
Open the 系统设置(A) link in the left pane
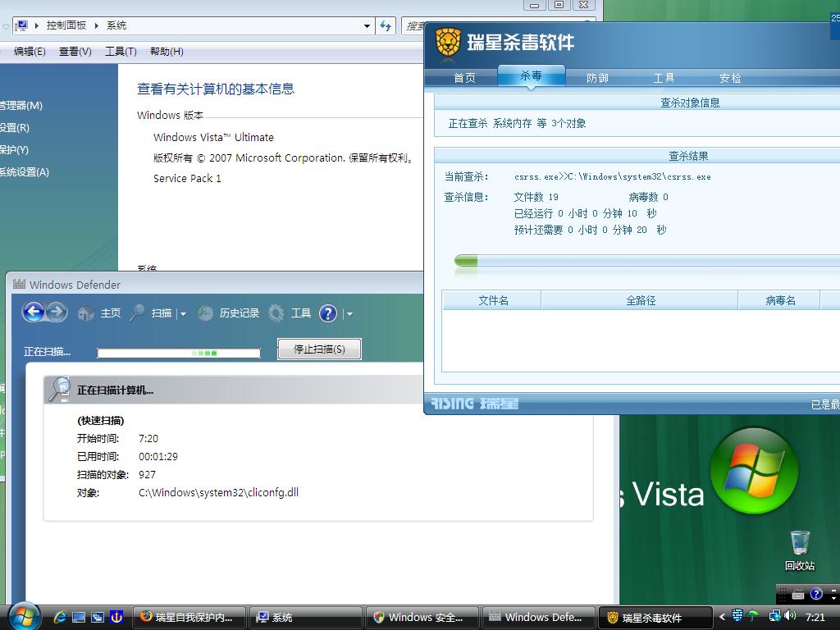point(25,172)
